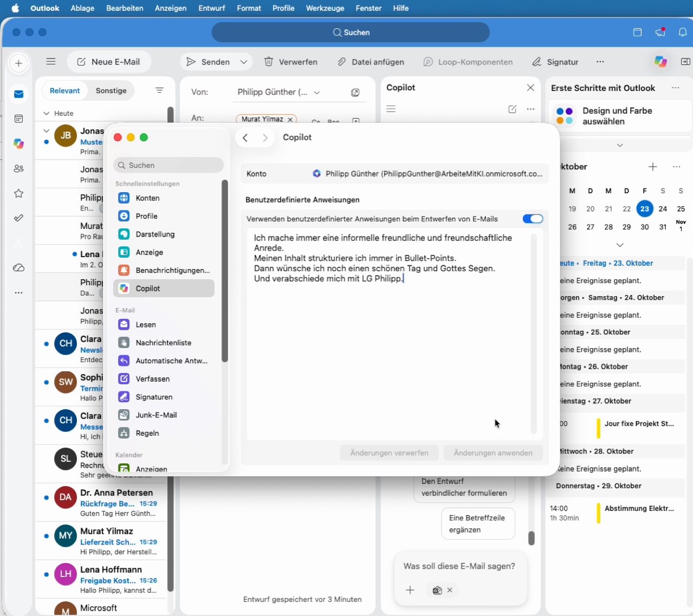Screen dimensions: 693x616
Task: Open the Entwurf menu in menu bar
Action: coord(212,8)
